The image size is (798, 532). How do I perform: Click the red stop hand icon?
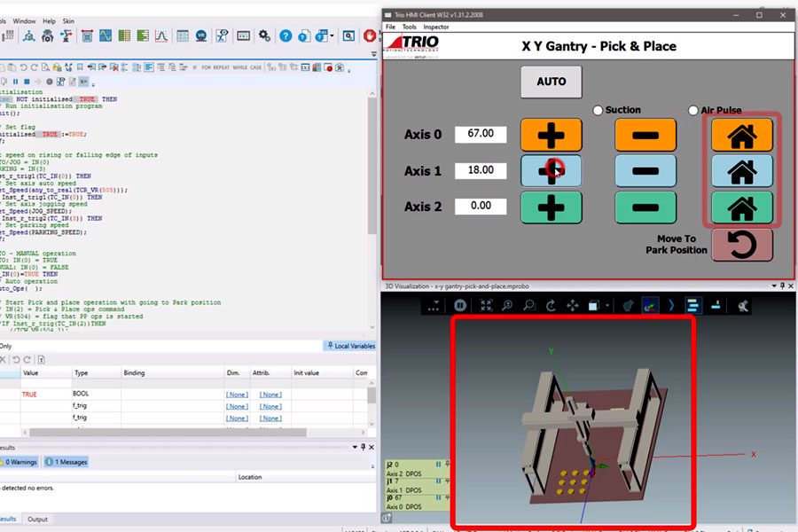[x=370, y=35]
